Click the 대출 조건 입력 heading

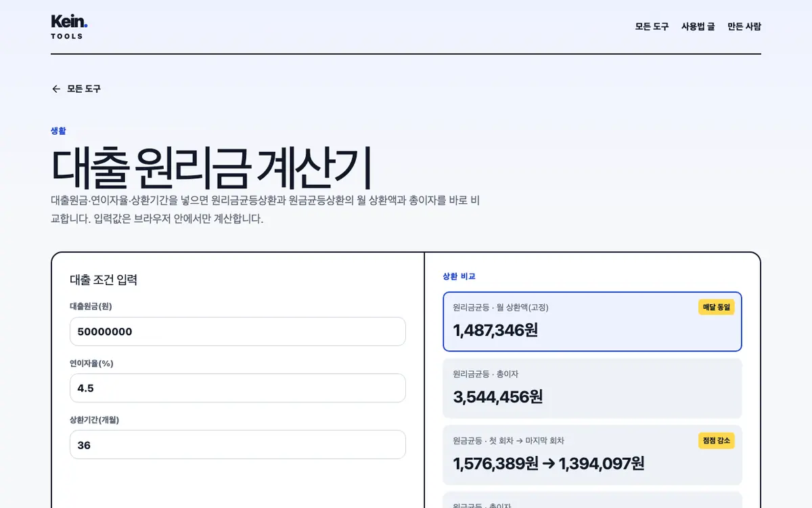tap(104, 280)
